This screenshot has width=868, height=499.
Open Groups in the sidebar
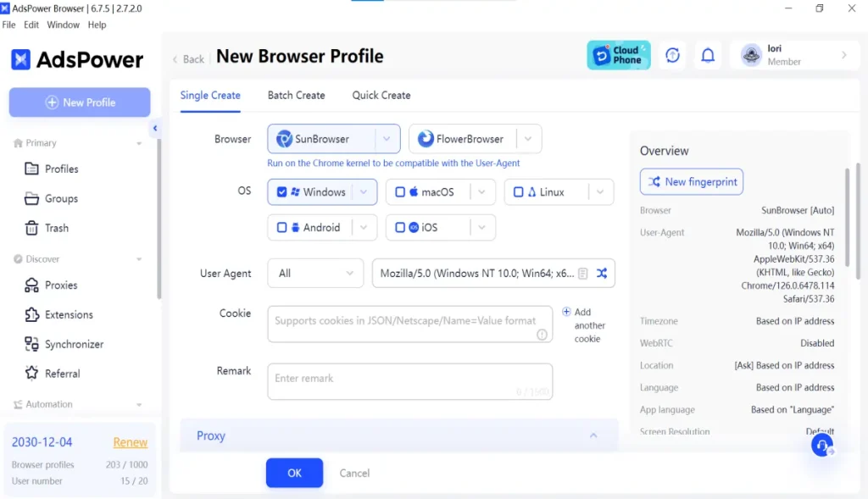51,198
